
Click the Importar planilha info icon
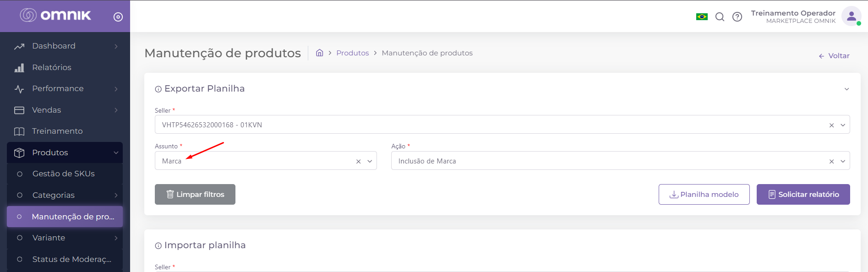click(x=158, y=246)
